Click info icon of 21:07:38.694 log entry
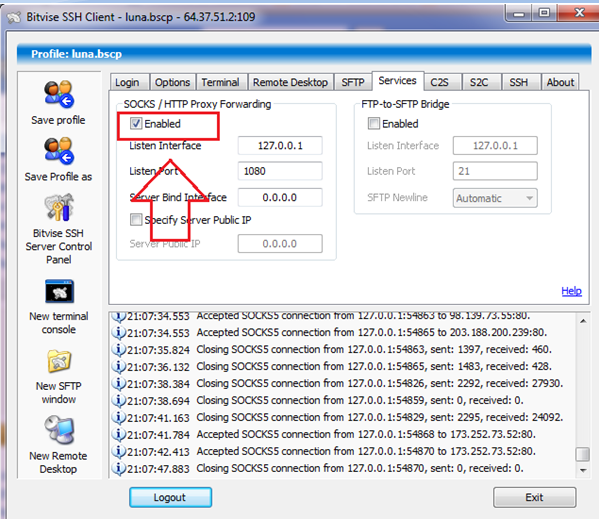The image size is (599, 519). point(119,401)
